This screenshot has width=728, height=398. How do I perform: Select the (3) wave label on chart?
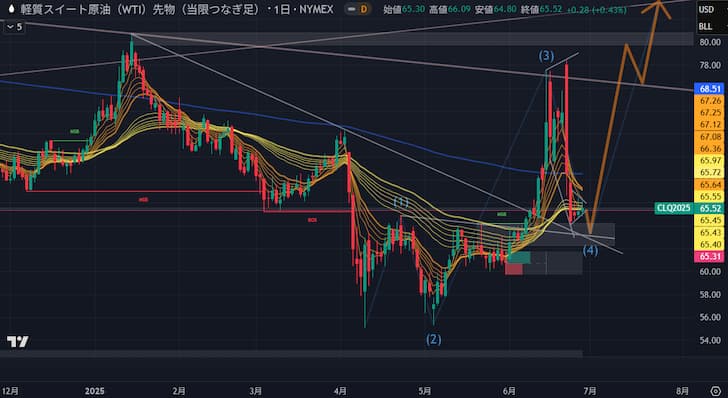546,56
